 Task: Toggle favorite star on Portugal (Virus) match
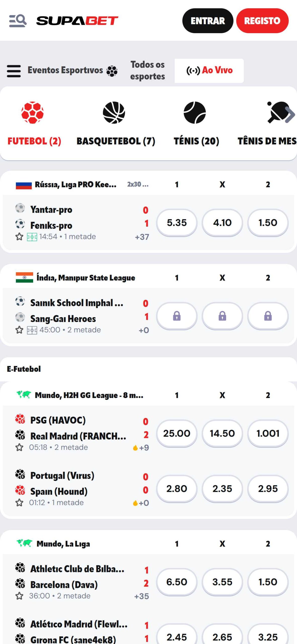coord(19,503)
